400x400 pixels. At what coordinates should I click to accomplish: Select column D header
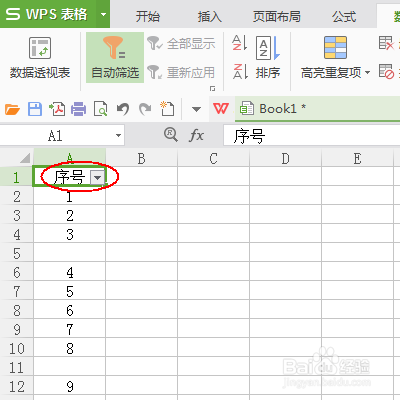pos(286,157)
